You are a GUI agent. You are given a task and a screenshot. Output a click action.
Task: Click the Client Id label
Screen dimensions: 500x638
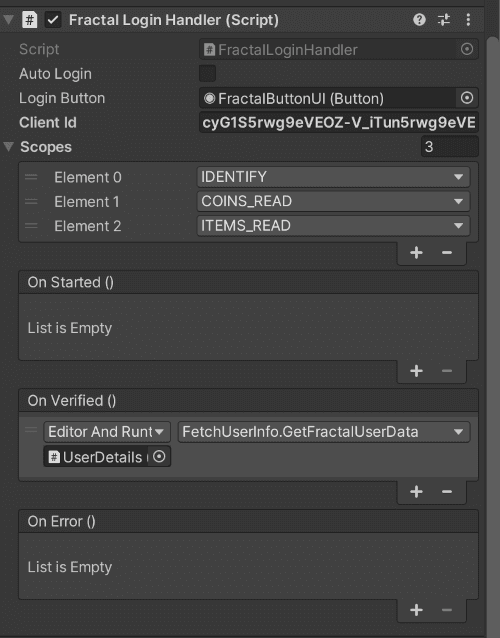tap(48, 122)
